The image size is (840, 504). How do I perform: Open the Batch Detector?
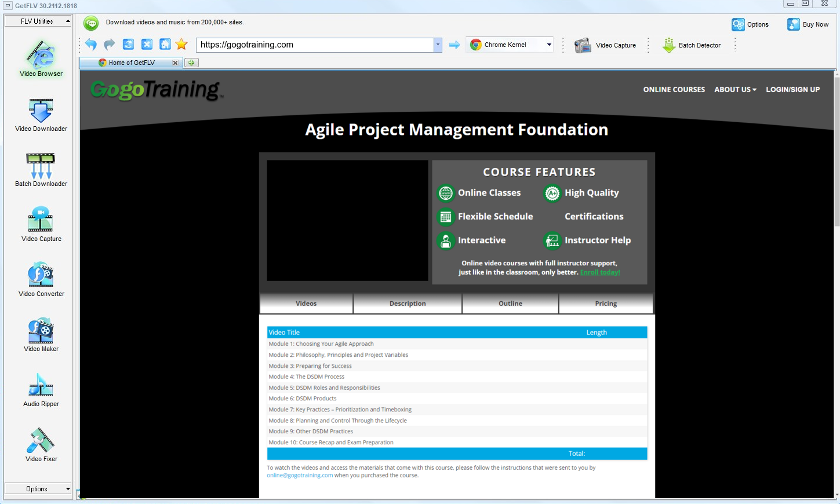click(692, 45)
